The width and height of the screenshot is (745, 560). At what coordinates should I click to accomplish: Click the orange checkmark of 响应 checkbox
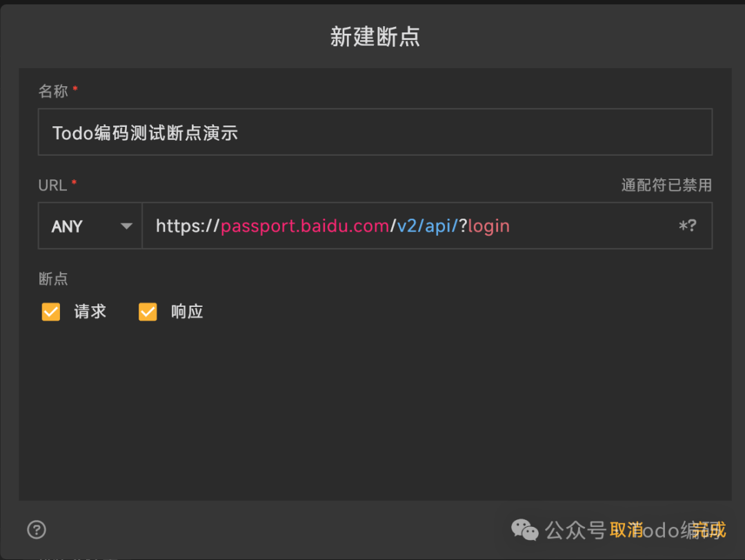click(147, 312)
